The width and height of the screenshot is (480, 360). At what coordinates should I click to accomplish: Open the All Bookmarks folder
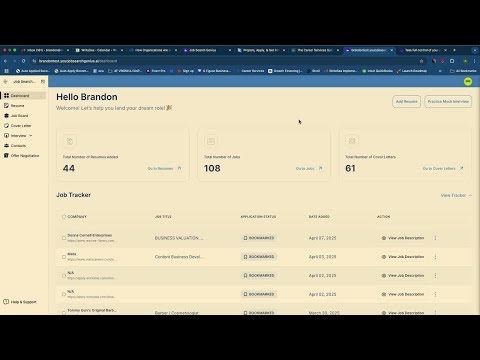(x=463, y=71)
